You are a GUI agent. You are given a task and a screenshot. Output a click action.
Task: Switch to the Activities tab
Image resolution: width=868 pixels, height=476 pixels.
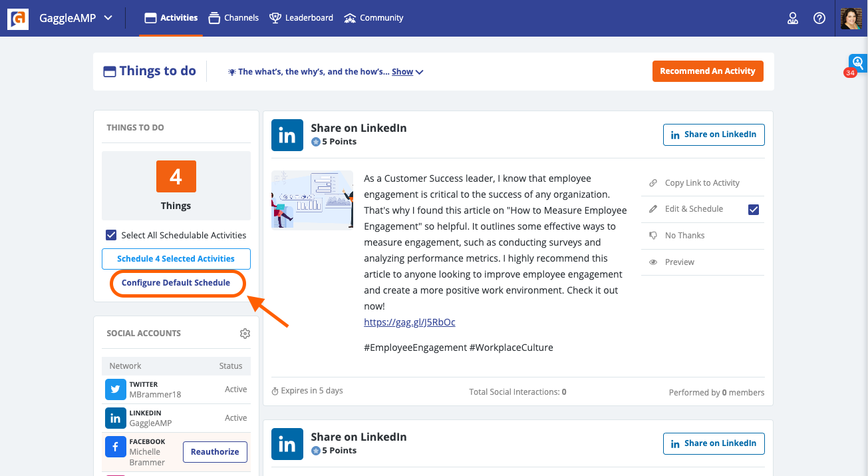point(171,18)
